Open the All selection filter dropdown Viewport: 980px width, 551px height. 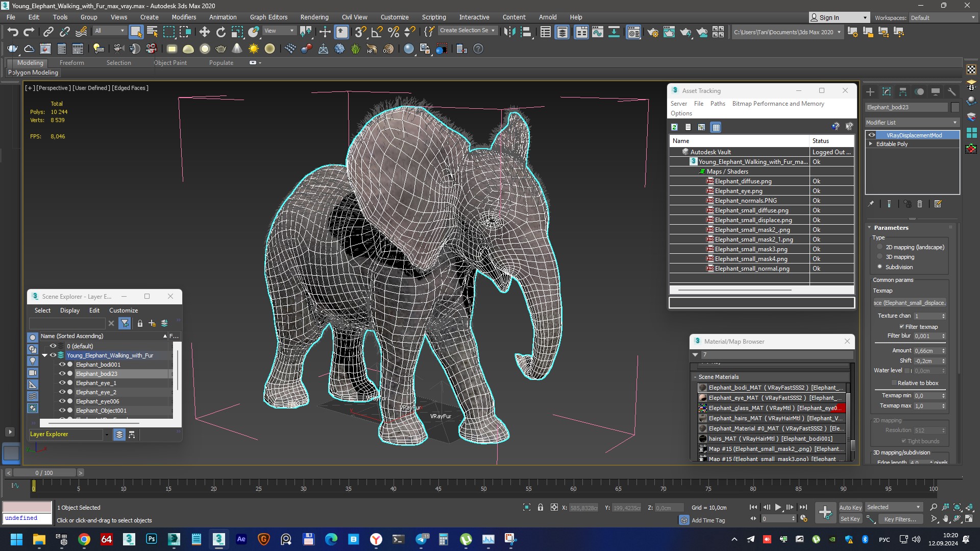tap(110, 31)
